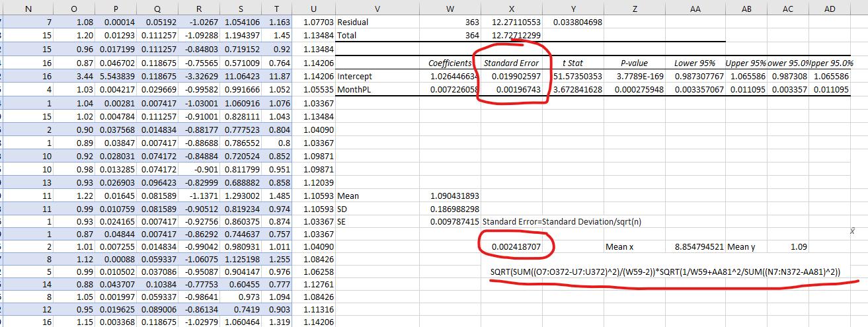This screenshot has width=868, height=327.
Task: Click the 'Mean y' label cell
Action: [x=746, y=246]
